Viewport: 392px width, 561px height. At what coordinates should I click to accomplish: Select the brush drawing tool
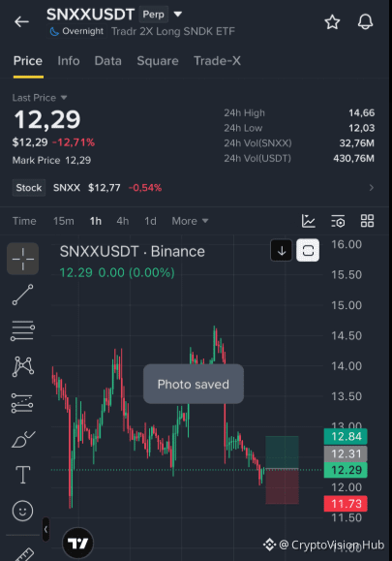pos(23,439)
